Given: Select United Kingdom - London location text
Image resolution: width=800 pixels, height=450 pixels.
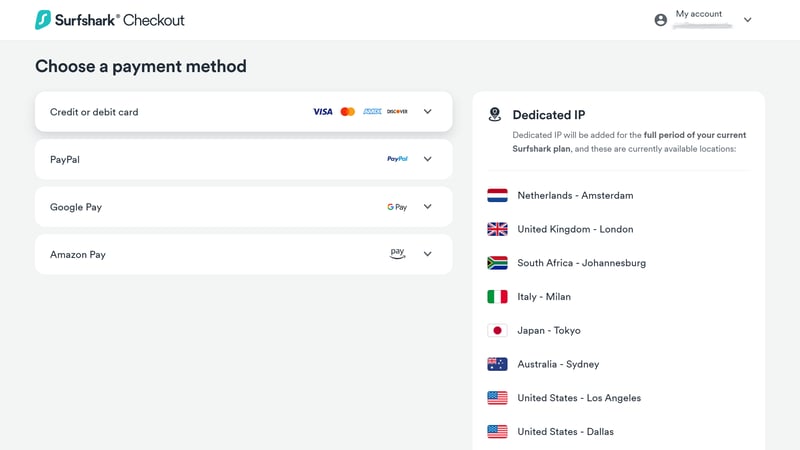Looking at the screenshot, I should (x=575, y=229).
